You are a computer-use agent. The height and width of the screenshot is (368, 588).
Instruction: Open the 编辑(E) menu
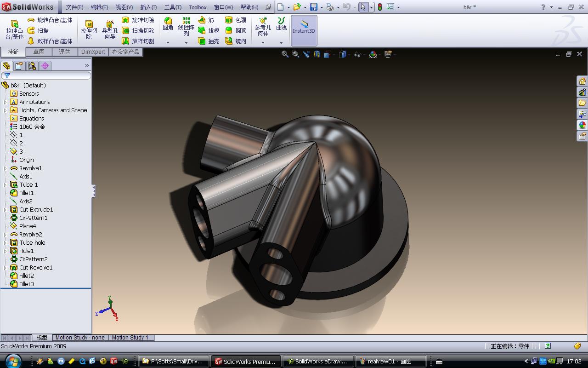click(x=99, y=7)
